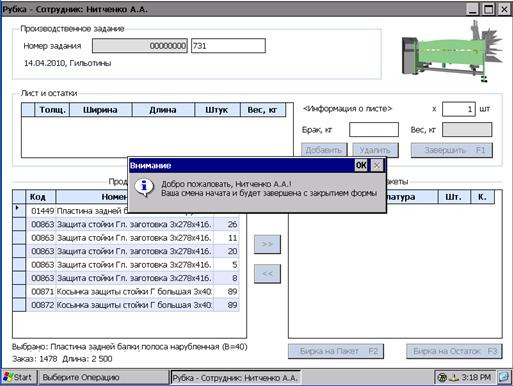
Task: Click the show desktop icon in taskbar corner
Action: pyautogui.click(x=504, y=377)
